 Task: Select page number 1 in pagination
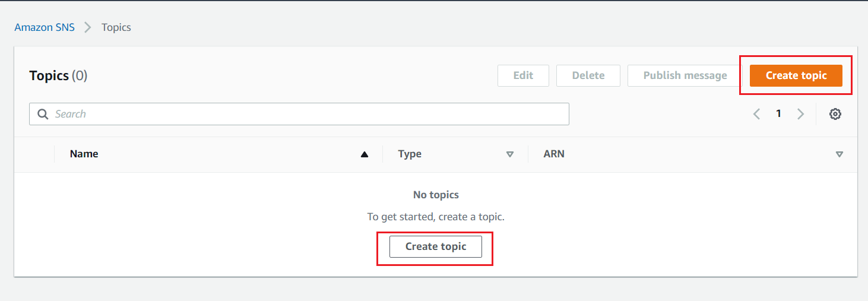click(778, 114)
